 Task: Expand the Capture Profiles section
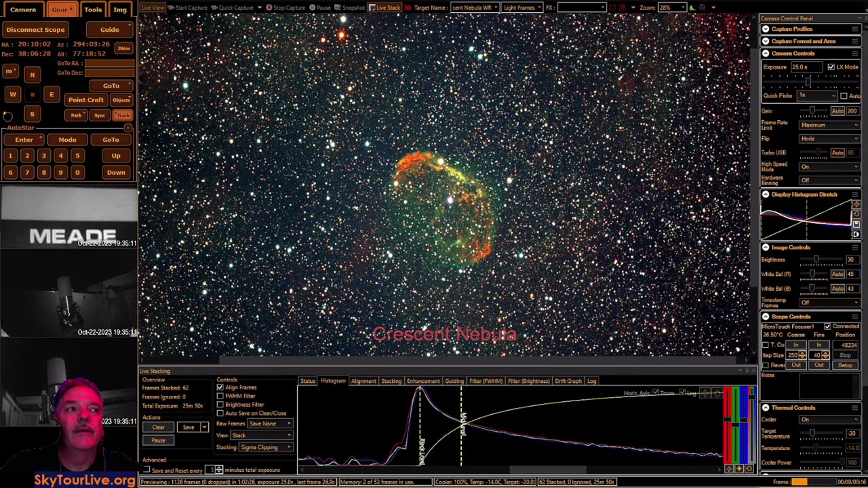(x=766, y=29)
